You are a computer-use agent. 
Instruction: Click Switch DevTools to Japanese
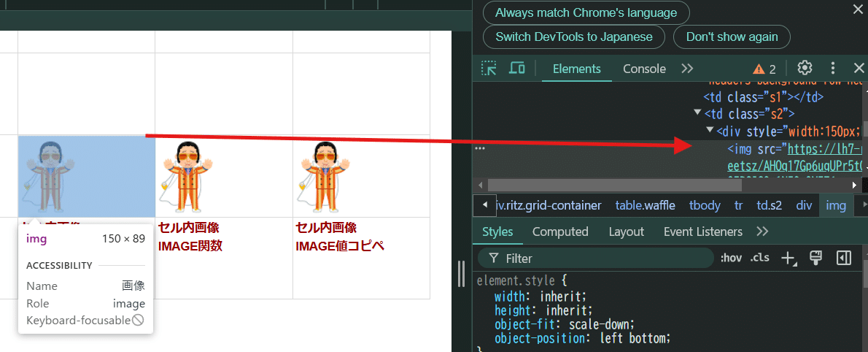(x=574, y=37)
